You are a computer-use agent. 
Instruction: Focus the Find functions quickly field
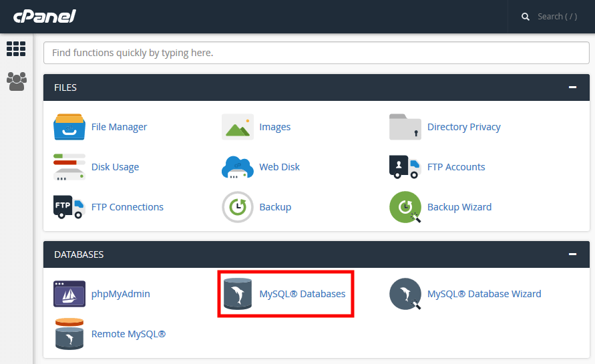coord(316,53)
